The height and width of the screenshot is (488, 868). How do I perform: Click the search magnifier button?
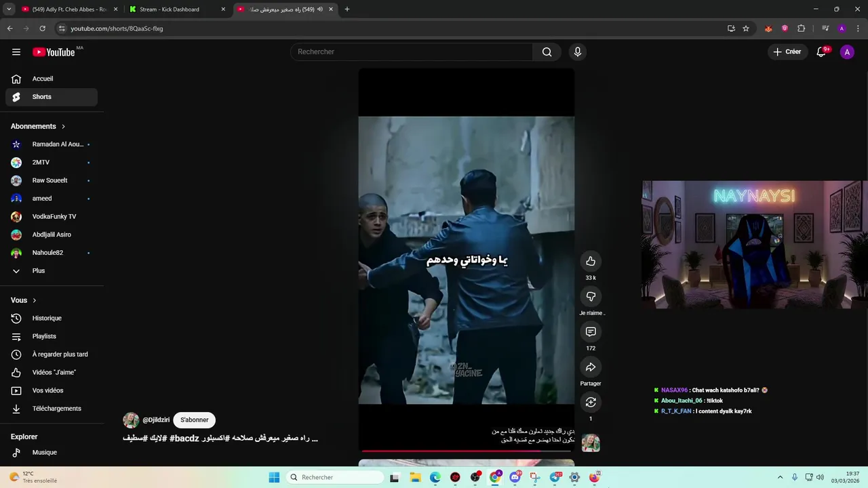547,52
